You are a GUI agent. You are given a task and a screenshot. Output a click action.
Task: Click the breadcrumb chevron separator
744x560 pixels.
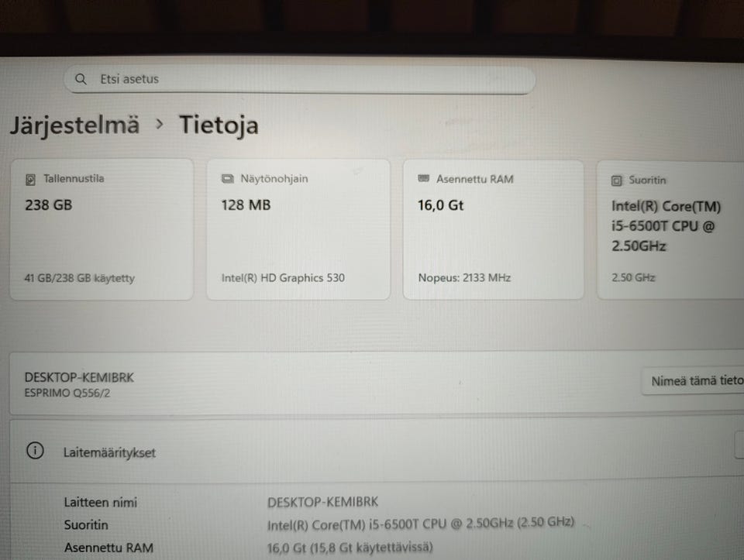point(160,125)
